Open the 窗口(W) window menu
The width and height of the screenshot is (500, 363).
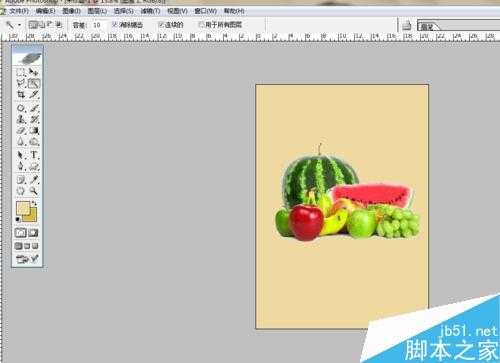click(x=205, y=11)
